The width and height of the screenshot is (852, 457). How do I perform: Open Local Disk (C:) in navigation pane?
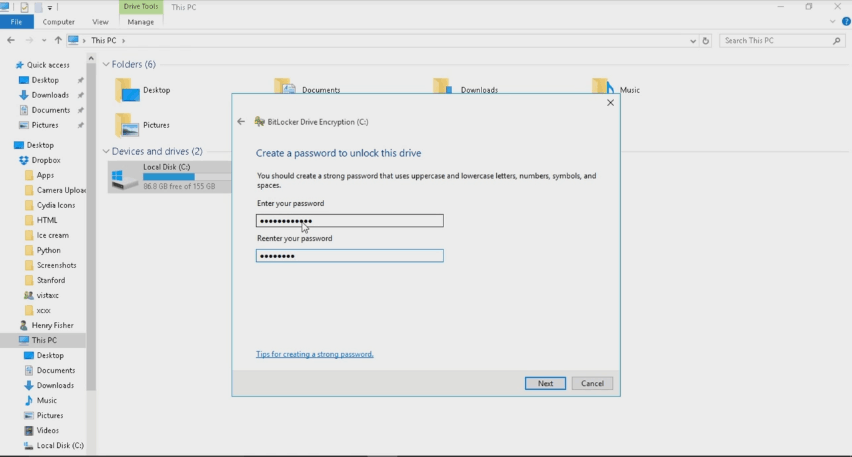click(x=60, y=446)
